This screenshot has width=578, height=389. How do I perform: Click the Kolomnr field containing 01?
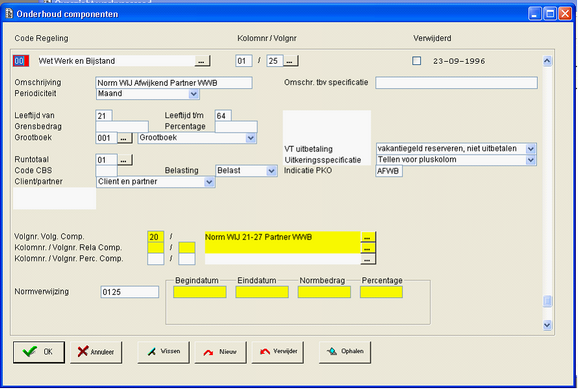[x=244, y=61]
